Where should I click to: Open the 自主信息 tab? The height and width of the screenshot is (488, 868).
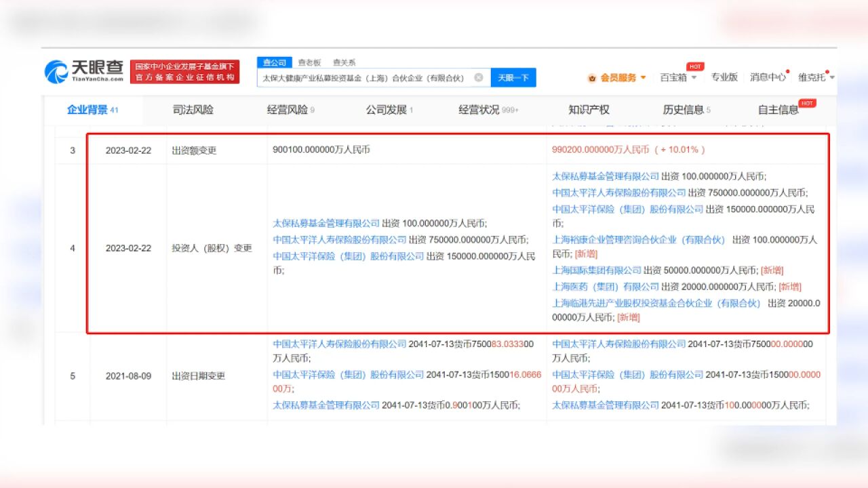778,110
